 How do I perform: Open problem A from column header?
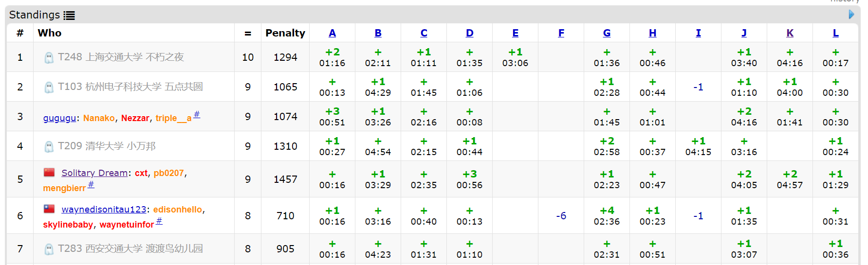click(x=332, y=33)
